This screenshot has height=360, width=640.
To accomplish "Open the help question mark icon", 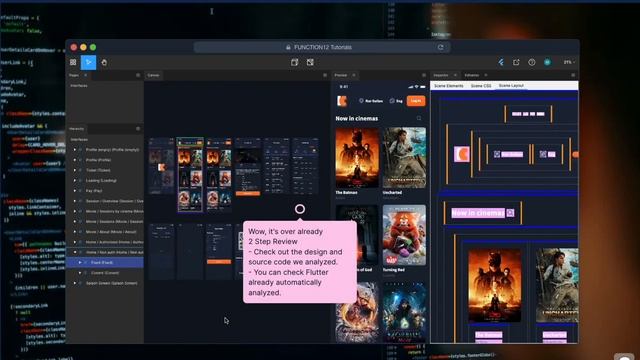I will coord(531,62).
